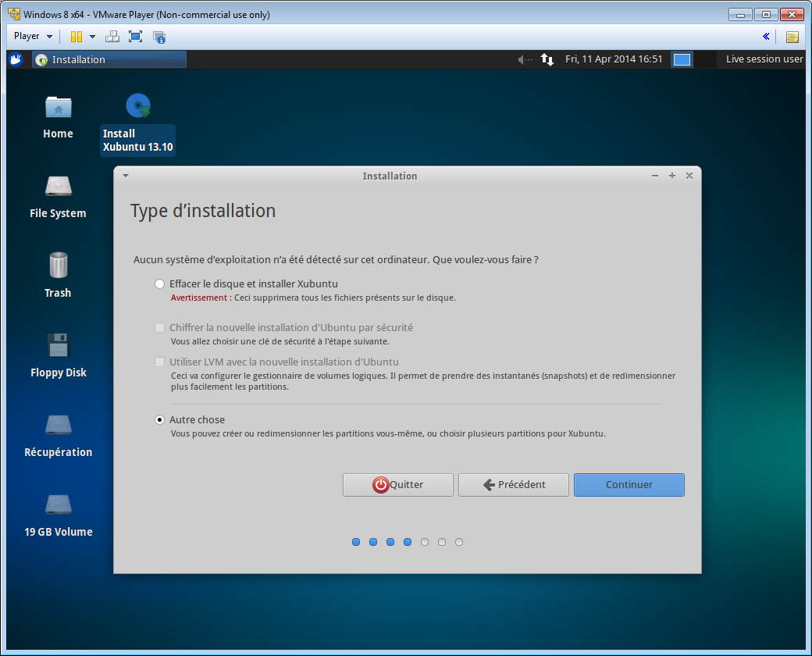Screen dimensions: 812x656
Task: Click the Installation taskbar window button
Action: 109,59
